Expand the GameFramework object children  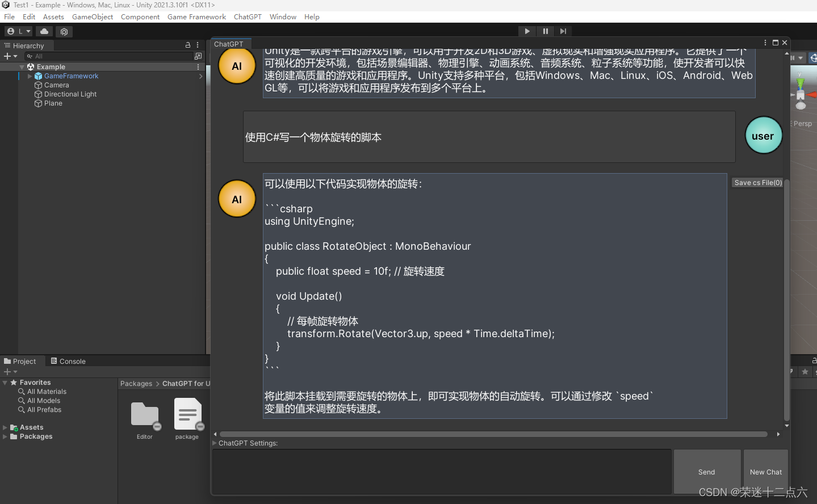pos(30,76)
